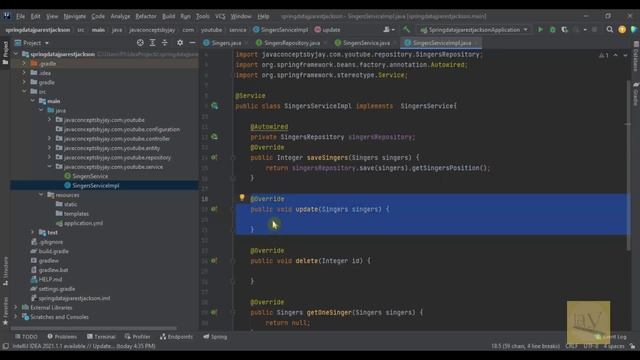
Task: Click override gutter icon beside getOneSinger method
Action: (214, 312)
